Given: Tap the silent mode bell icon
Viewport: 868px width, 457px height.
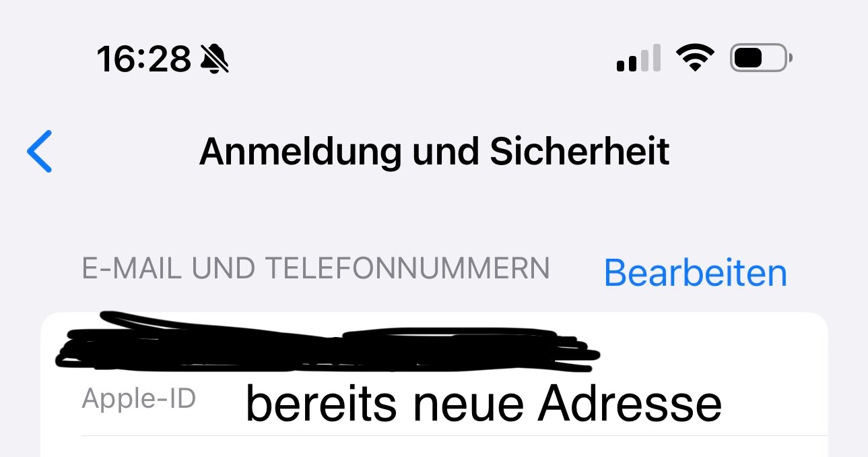Looking at the screenshot, I should [x=215, y=59].
